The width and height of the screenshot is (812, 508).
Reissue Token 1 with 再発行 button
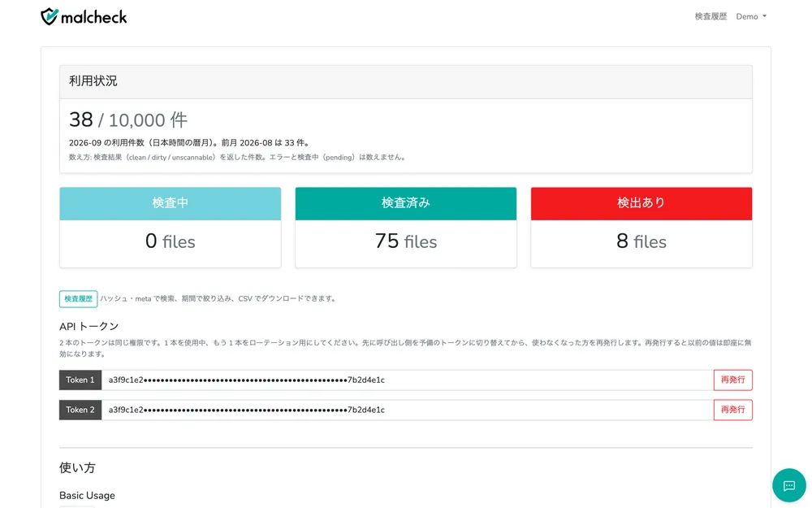(x=732, y=380)
